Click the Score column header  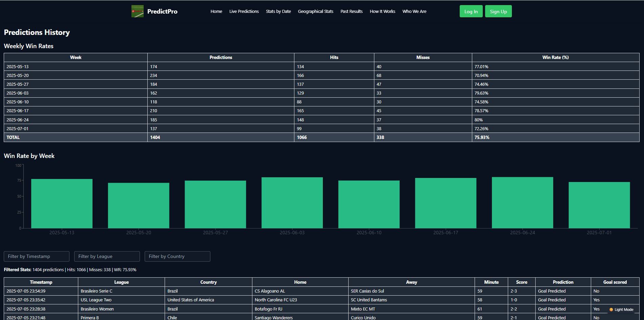[x=522, y=282]
